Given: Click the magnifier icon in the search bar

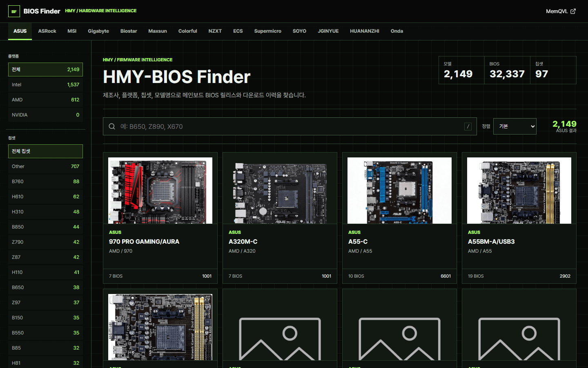Looking at the screenshot, I should click(112, 126).
